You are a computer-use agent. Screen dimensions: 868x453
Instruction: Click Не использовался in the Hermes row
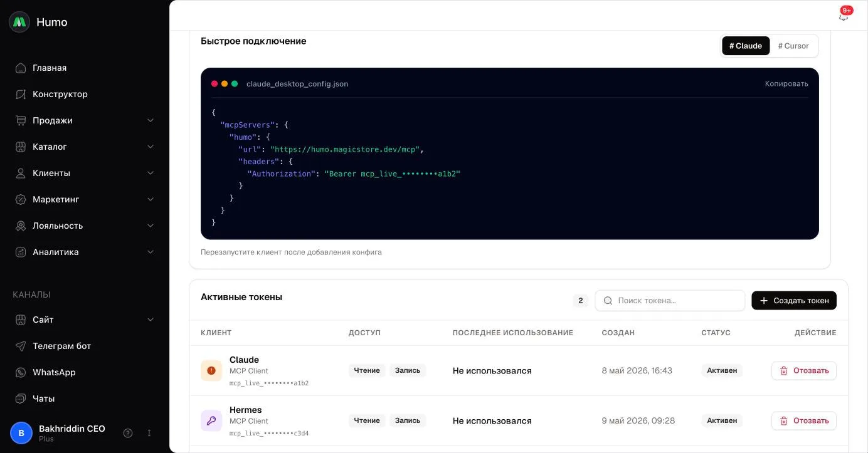point(492,421)
